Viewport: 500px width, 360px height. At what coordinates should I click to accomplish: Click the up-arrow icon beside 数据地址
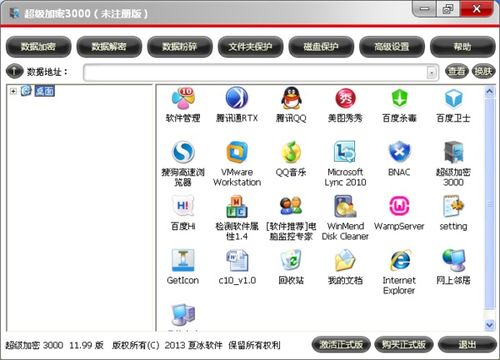tap(15, 71)
